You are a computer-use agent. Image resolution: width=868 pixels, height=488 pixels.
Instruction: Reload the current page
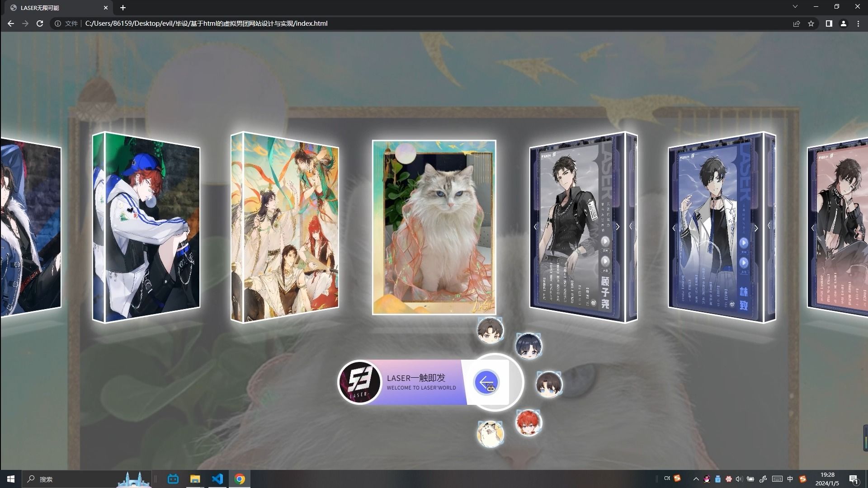(40, 23)
